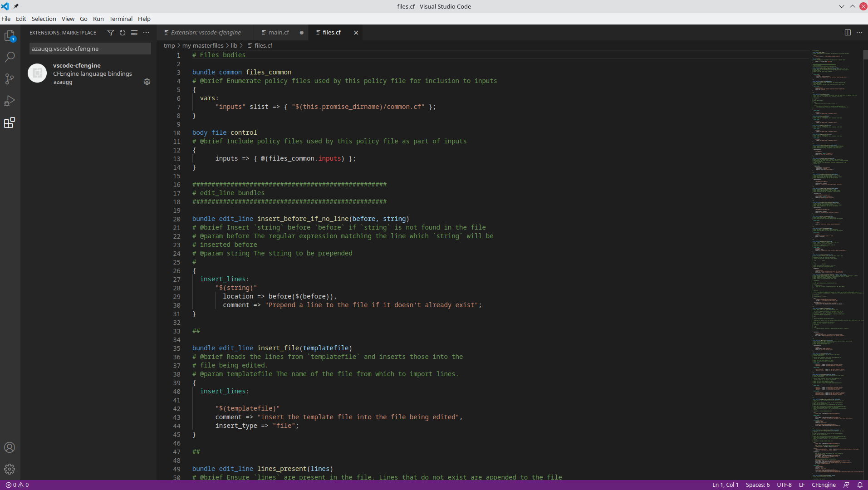Screen dimensions: 868x490
Task: Expand the lib breadcrumb
Action: click(234, 45)
